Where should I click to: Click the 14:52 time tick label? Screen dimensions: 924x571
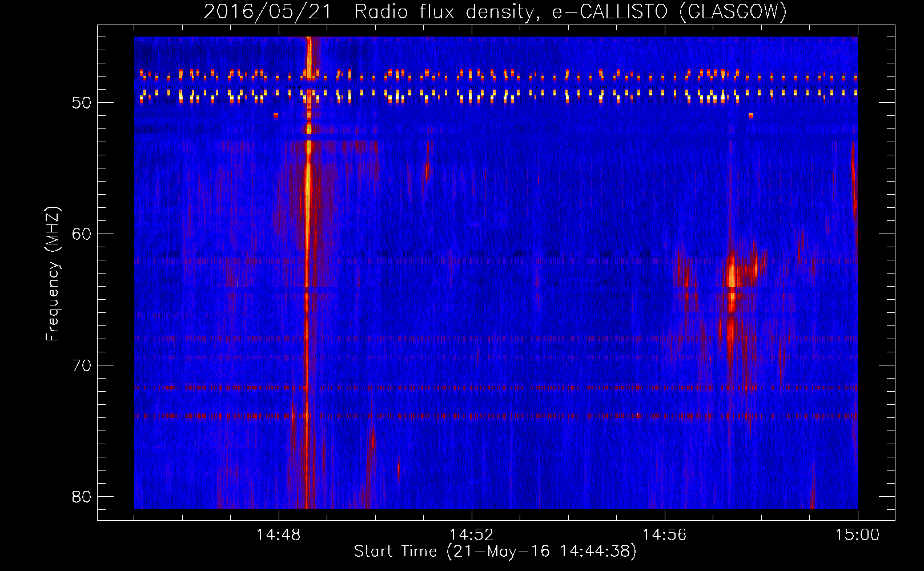(x=471, y=535)
